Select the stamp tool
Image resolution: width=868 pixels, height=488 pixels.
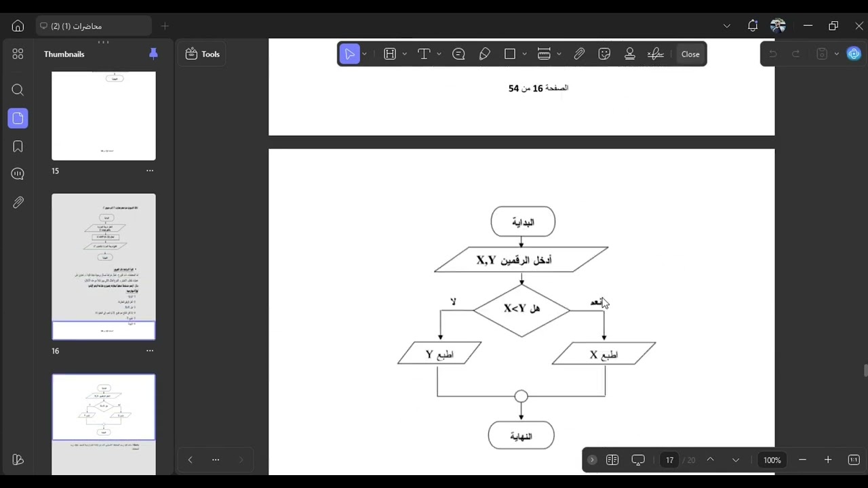coord(630,54)
